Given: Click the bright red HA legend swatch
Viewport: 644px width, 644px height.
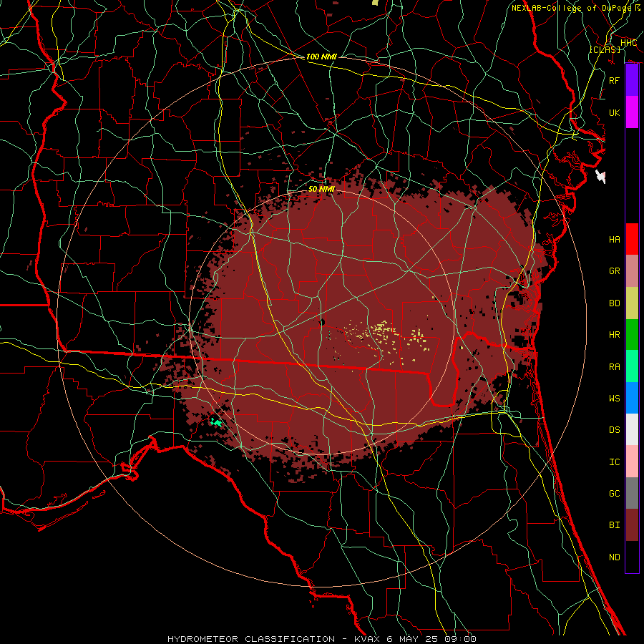Looking at the screenshot, I should [632, 239].
